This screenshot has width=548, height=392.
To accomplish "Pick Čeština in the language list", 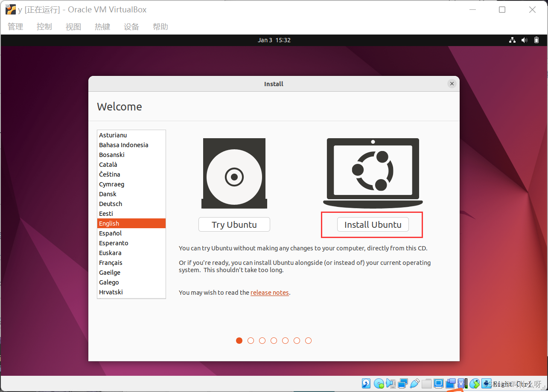I will click(x=131, y=174).
